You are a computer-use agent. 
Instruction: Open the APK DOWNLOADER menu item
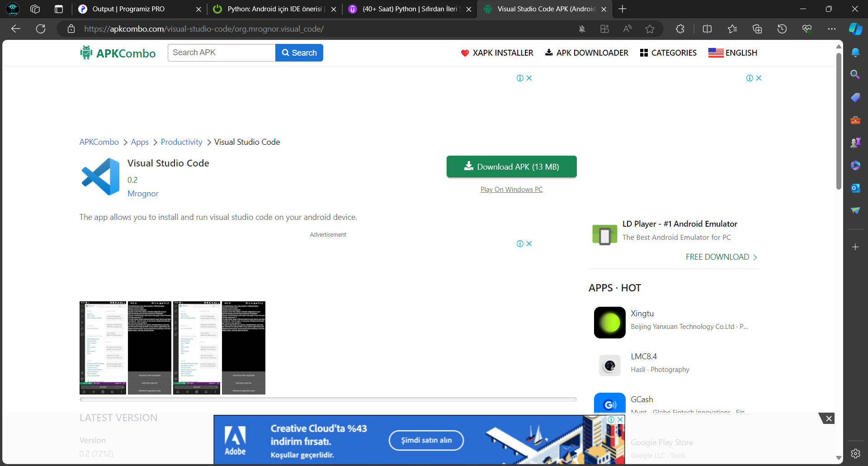587,53
